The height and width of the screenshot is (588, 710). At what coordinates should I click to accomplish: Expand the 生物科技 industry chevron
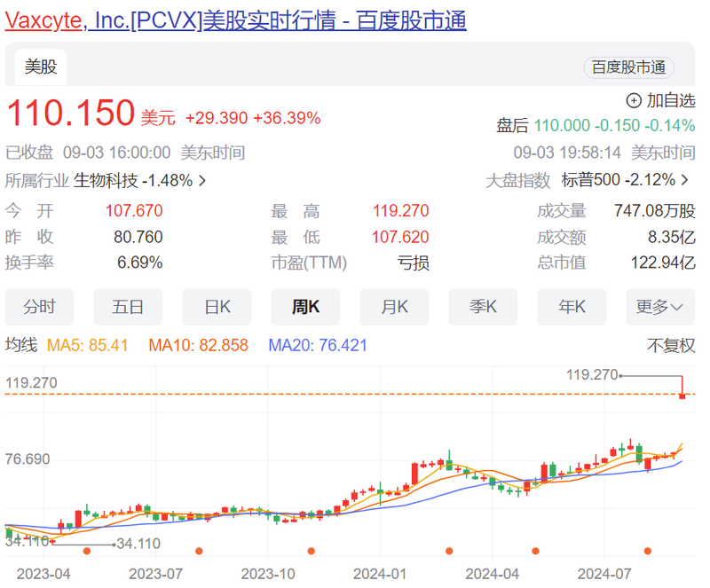tap(202, 181)
